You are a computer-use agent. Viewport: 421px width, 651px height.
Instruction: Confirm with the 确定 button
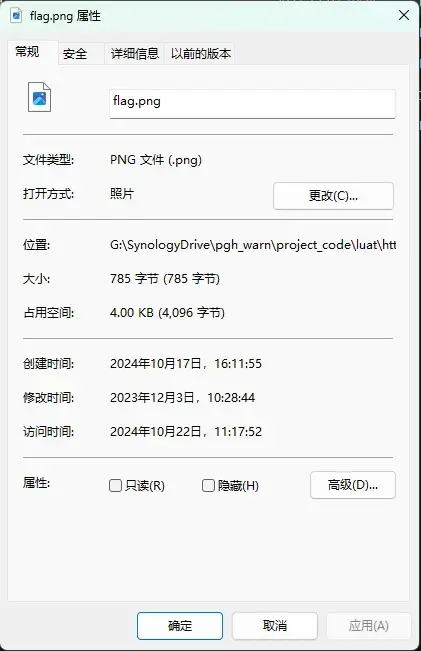point(180,626)
